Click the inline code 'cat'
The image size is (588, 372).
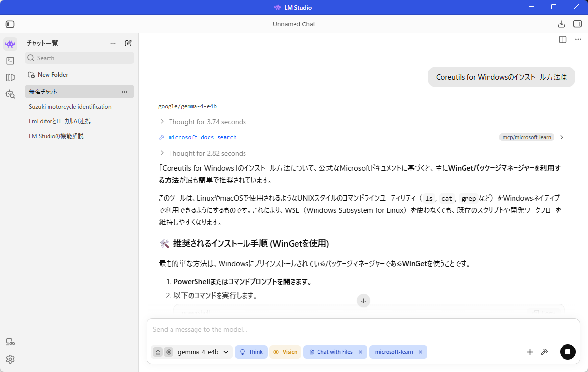click(447, 199)
